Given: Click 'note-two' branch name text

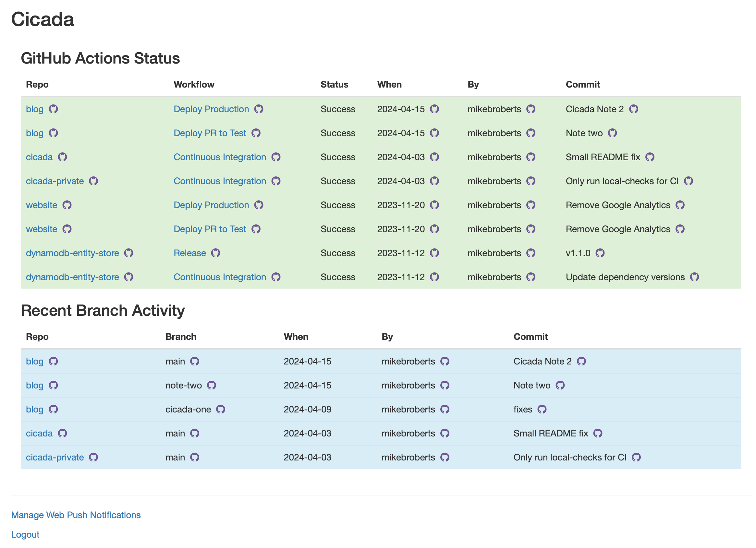Looking at the screenshot, I should tap(184, 385).
